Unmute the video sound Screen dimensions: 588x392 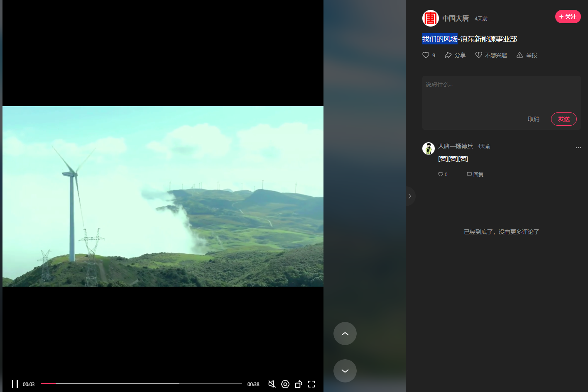(272, 384)
